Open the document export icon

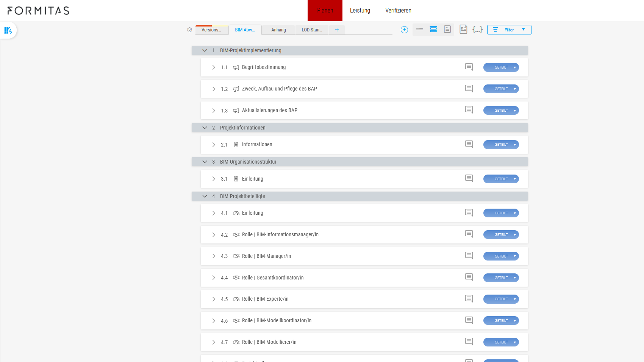(463, 29)
